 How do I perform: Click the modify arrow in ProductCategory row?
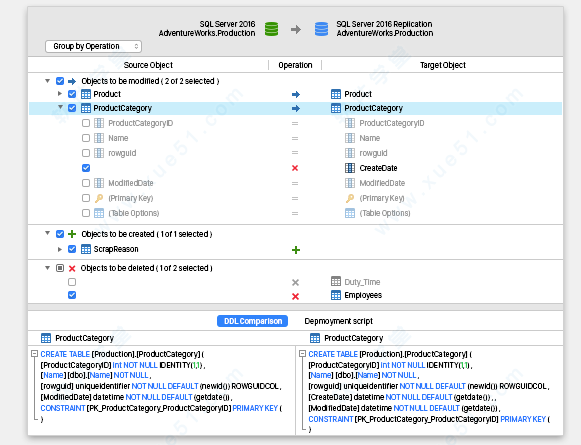coord(296,109)
